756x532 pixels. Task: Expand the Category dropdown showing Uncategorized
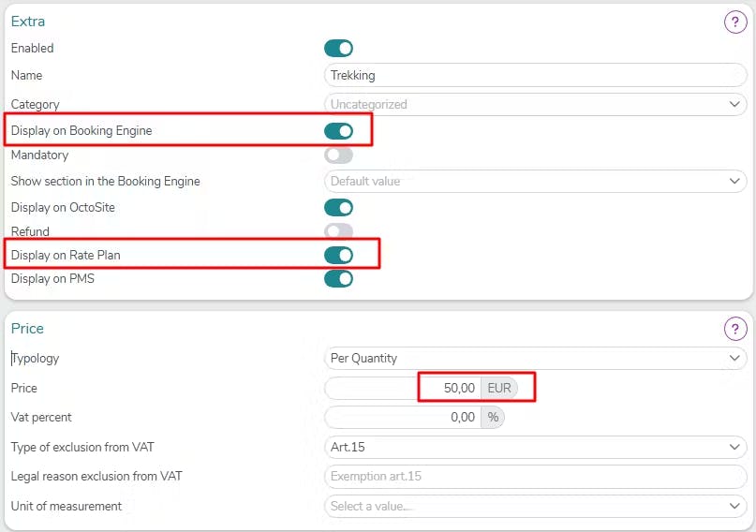pyautogui.click(x=535, y=104)
